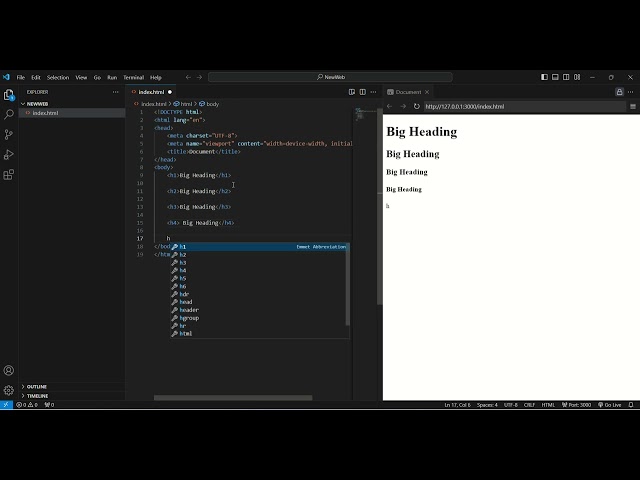This screenshot has height=480, width=640.
Task: Click the preview icon in editor toolbar
Action: coord(352,92)
